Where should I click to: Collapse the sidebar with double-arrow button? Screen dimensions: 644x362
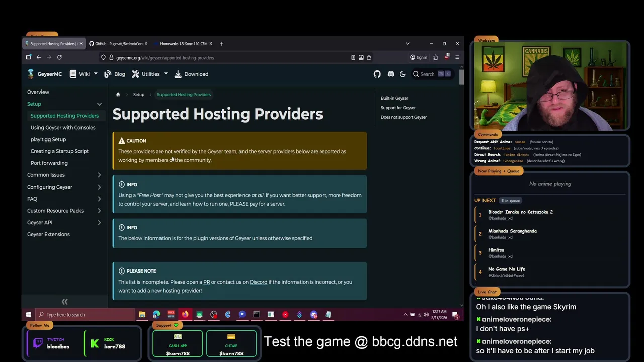pos(64,302)
